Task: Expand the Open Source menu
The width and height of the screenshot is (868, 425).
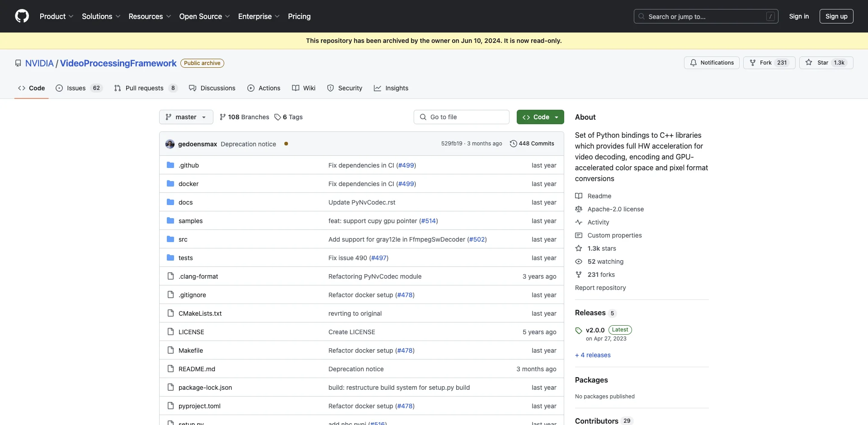Action: (205, 16)
